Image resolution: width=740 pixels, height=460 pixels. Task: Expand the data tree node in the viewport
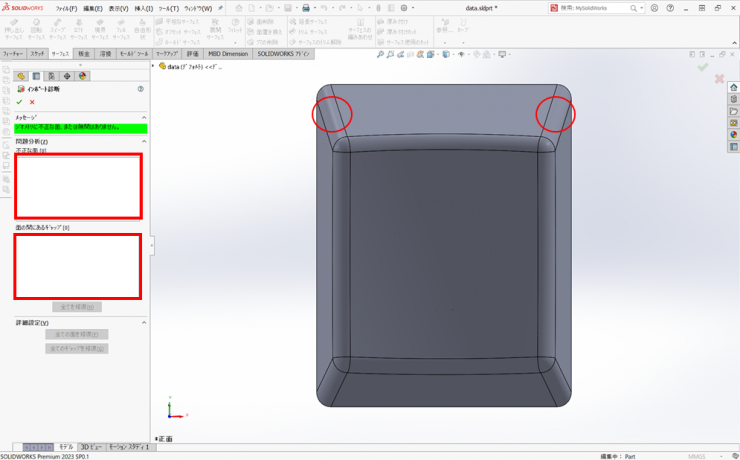[x=155, y=66]
